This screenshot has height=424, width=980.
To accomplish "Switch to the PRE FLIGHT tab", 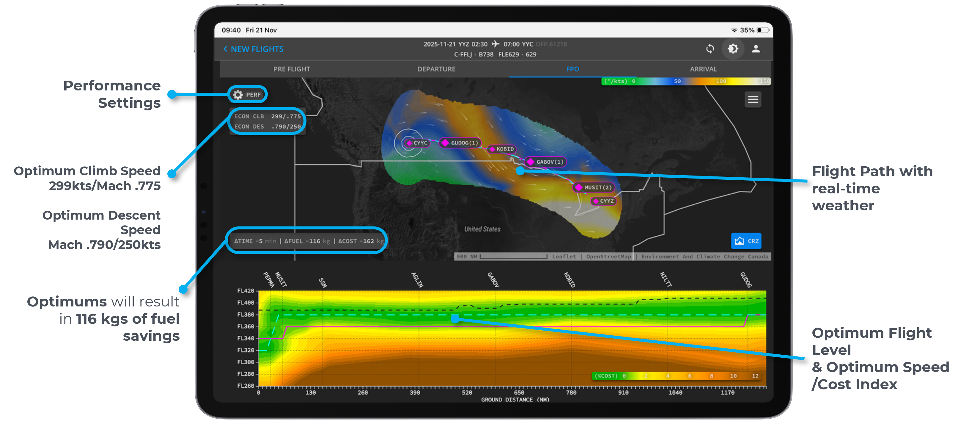I will 292,69.
